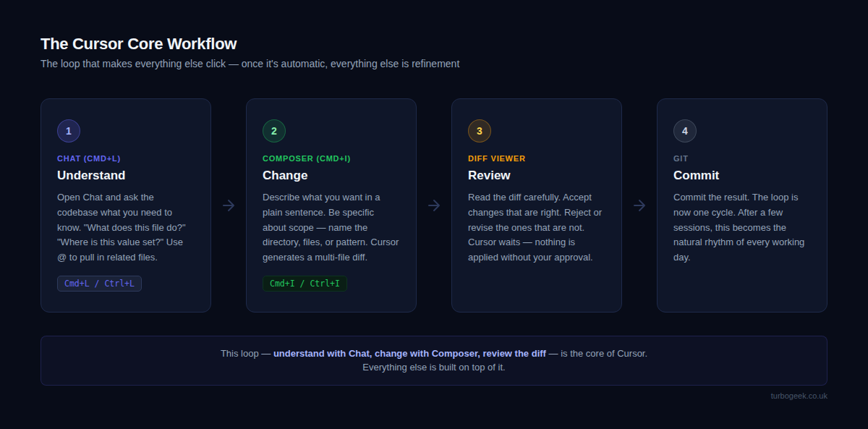This screenshot has height=429, width=868.
Task: Click the GIT label in step 4
Action: [x=681, y=158]
